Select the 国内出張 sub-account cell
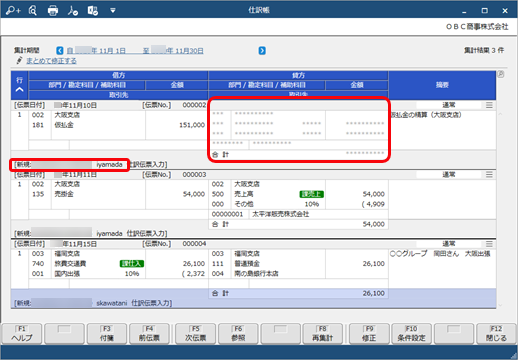This screenshot has height=360, width=518. pos(67,274)
